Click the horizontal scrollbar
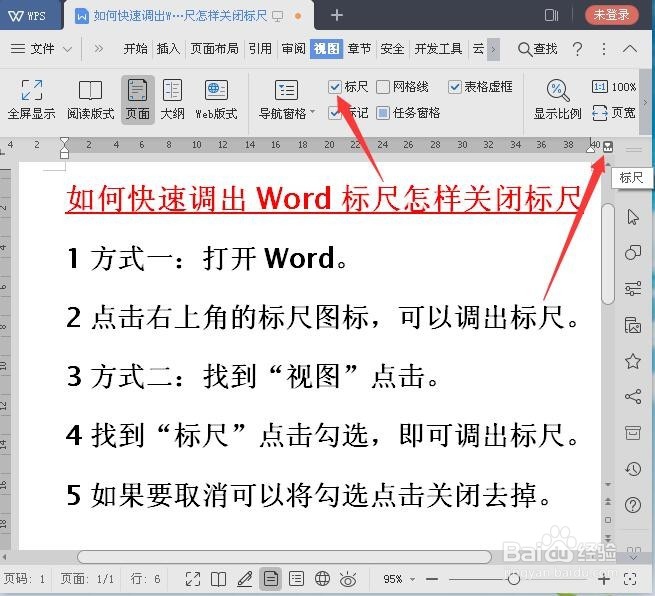The height and width of the screenshot is (596, 655). click(x=284, y=557)
